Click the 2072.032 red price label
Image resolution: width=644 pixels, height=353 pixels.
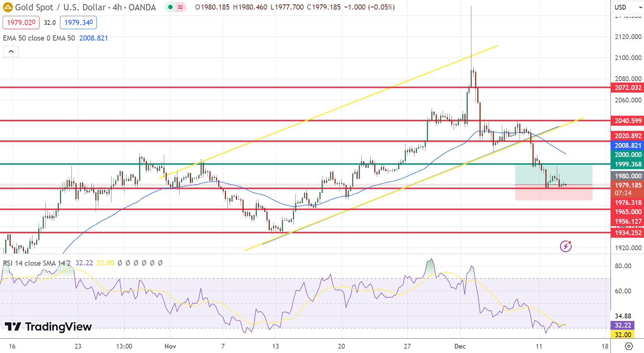tap(627, 88)
